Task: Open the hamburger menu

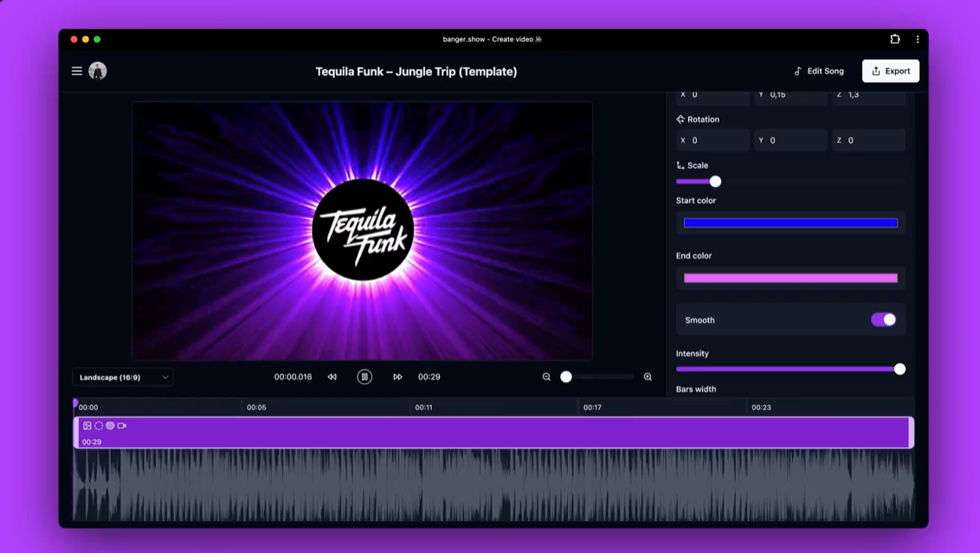Action: (x=77, y=71)
